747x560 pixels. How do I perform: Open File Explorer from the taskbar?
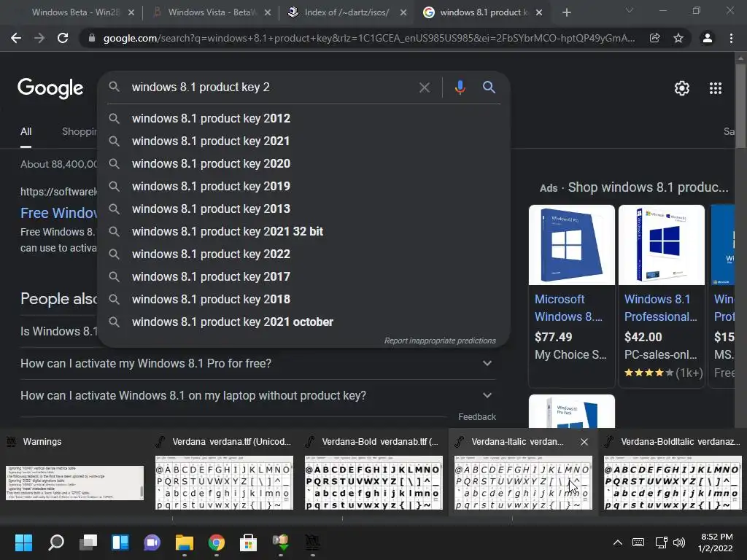184,542
